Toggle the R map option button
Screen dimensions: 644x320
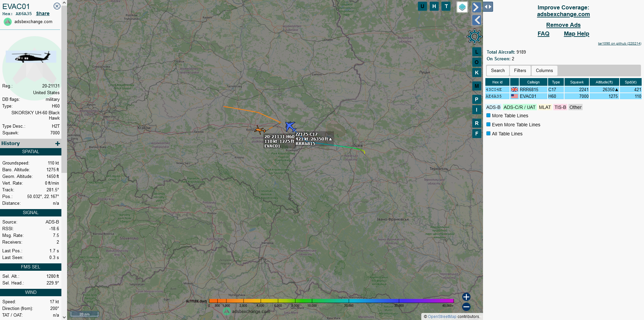[477, 123]
